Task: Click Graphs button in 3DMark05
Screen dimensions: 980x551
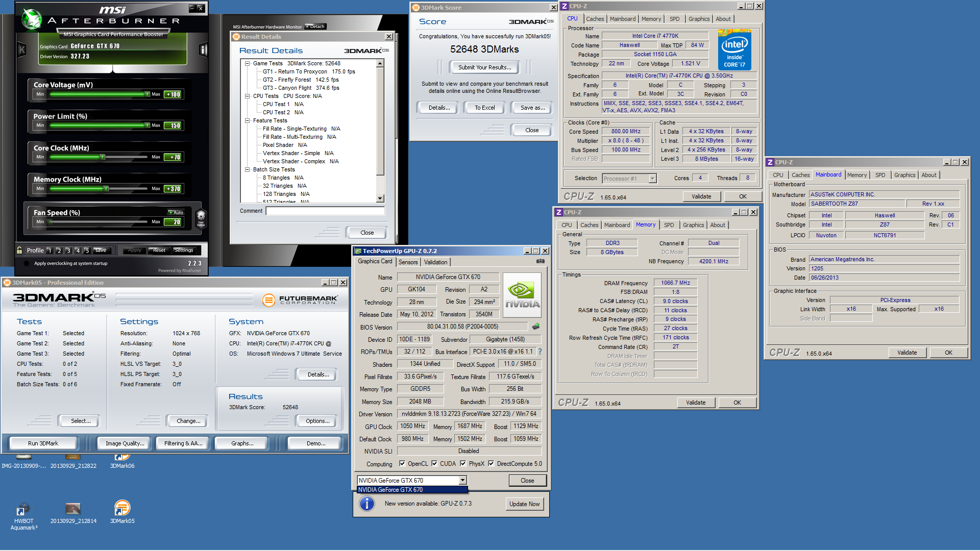Action: (x=242, y=443)
